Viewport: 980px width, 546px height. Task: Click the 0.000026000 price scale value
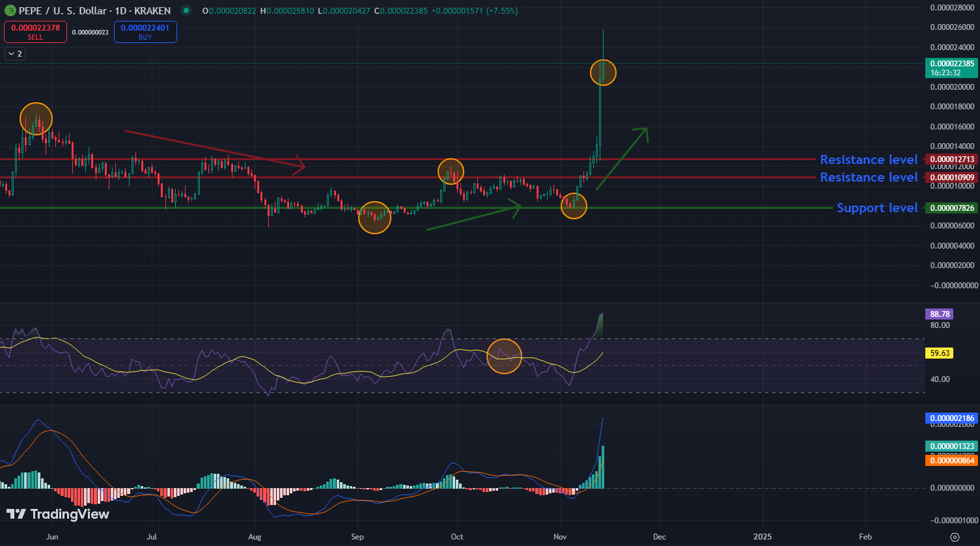coord(953,27)
